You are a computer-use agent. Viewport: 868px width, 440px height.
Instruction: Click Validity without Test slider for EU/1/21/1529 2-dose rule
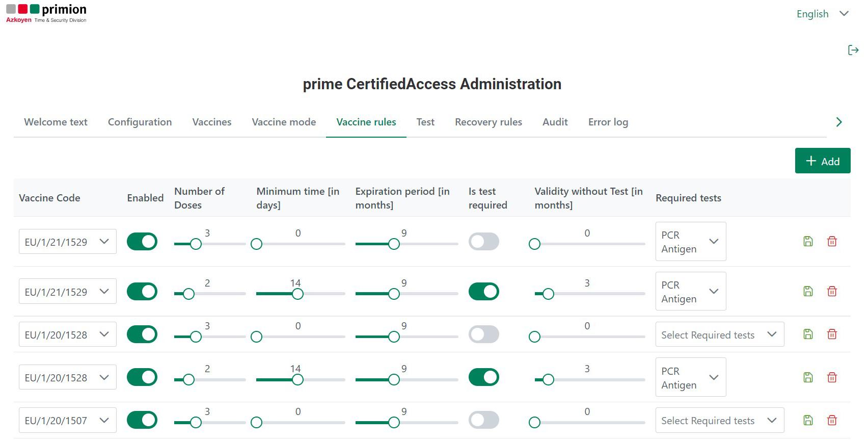click(589, 294)
